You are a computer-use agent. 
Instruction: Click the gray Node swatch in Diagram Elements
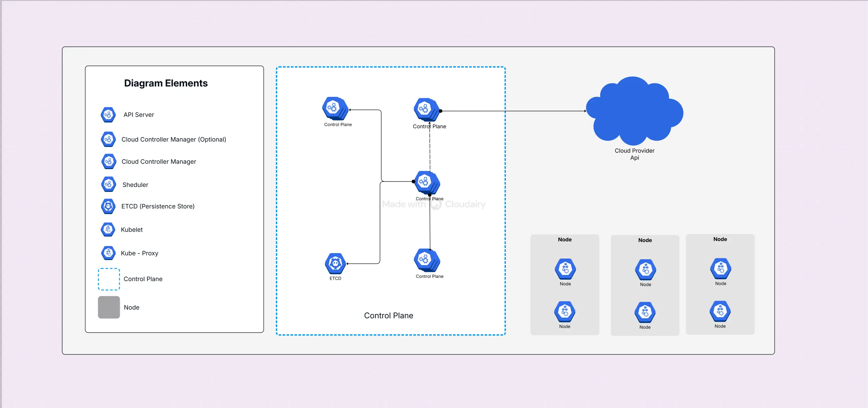click(109, 307)
